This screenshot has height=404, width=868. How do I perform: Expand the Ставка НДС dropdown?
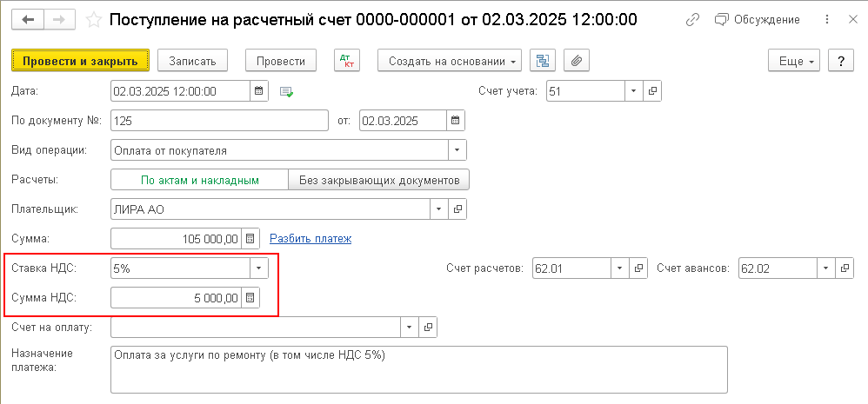coord(258,268)
